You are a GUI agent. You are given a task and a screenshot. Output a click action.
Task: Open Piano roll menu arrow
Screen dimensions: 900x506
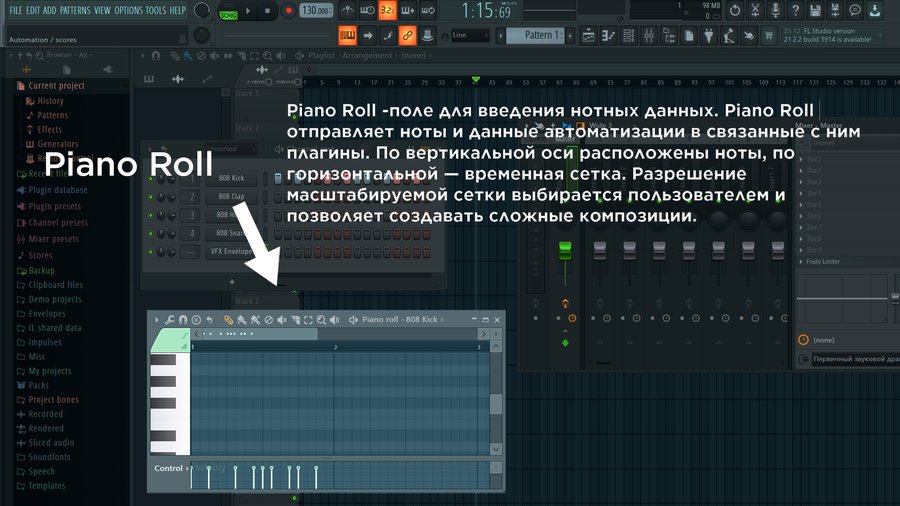click(156, 320)
